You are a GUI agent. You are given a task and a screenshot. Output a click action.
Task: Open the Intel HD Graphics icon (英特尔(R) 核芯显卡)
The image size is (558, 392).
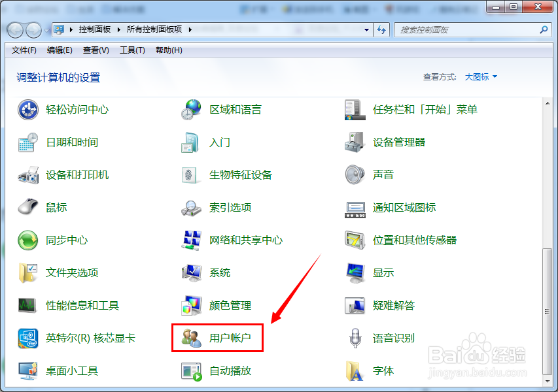[x=27, y=338]
